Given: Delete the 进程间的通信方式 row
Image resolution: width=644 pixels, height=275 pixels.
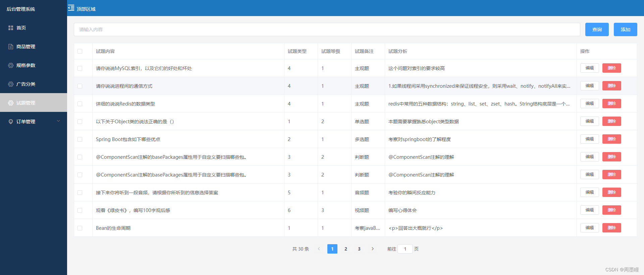Looking at the screenshot, I should 612,86.
